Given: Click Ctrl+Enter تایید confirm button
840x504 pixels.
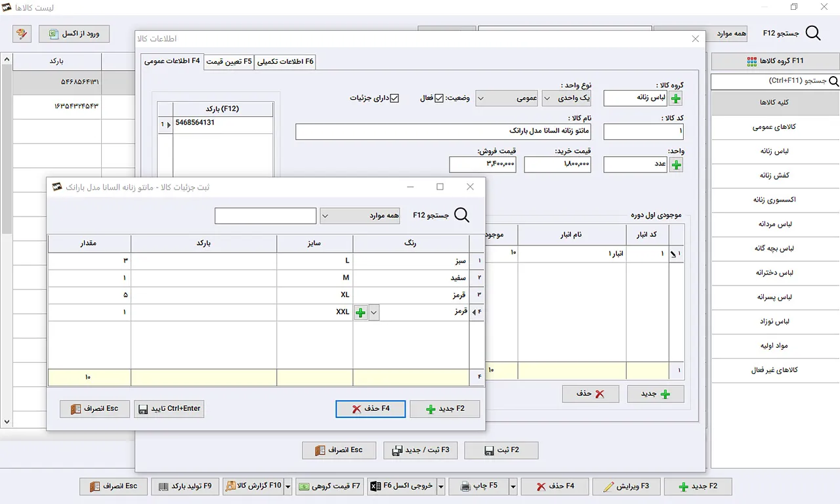Looking at the screenshot, I should [169, 409].
